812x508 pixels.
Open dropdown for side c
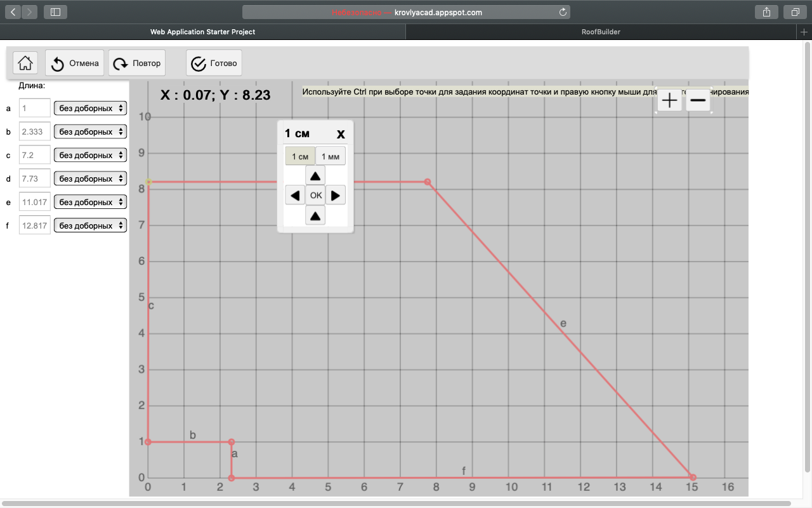[x=90, y=156]
